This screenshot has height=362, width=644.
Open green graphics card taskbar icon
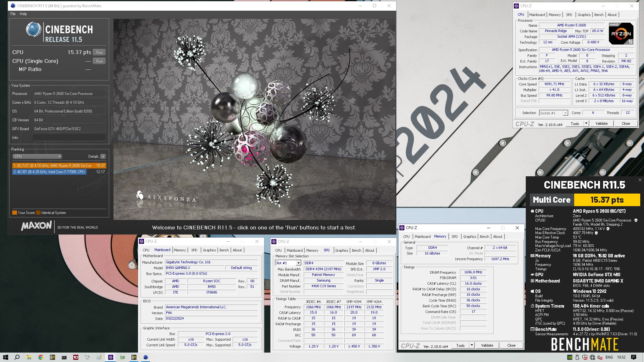122,357
